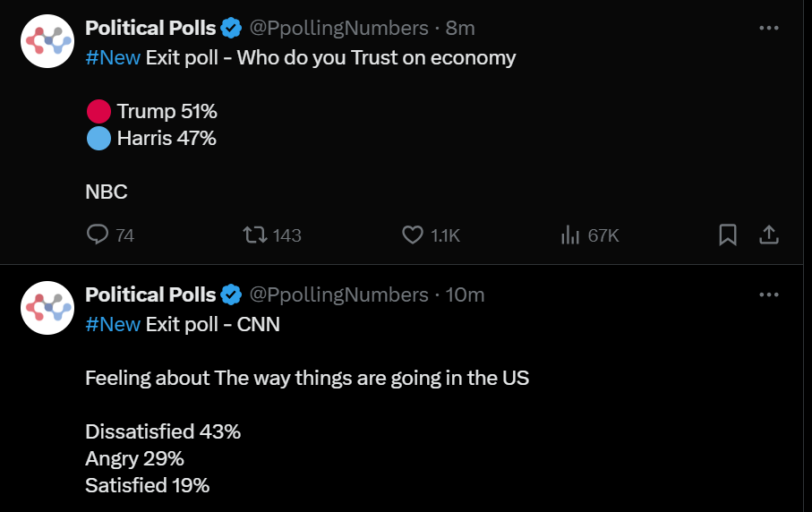Share the NBC exit poll post
The height and width of the screenshot is (512, 812).
tap(768, 235)
